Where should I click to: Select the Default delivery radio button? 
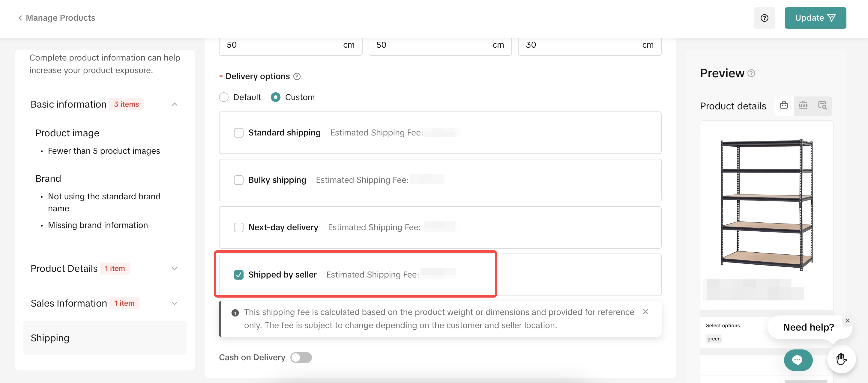[224, 97]
